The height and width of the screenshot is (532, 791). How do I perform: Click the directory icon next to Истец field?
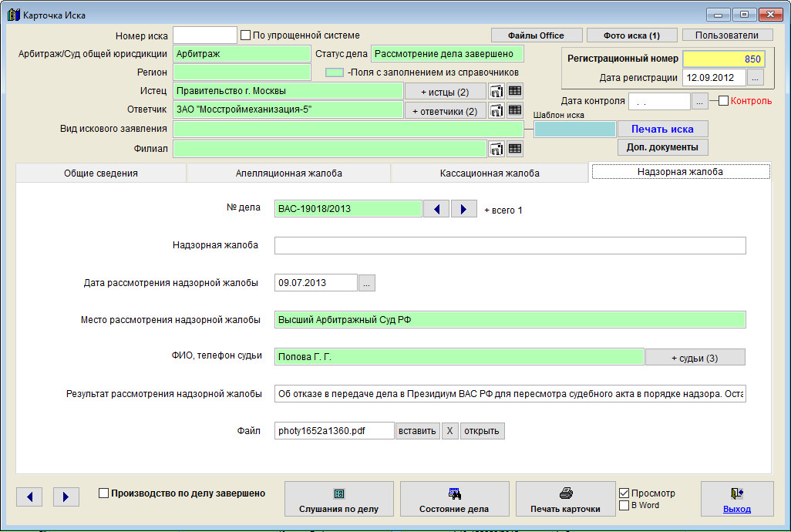pyautogui.click(x=496, y=91)
